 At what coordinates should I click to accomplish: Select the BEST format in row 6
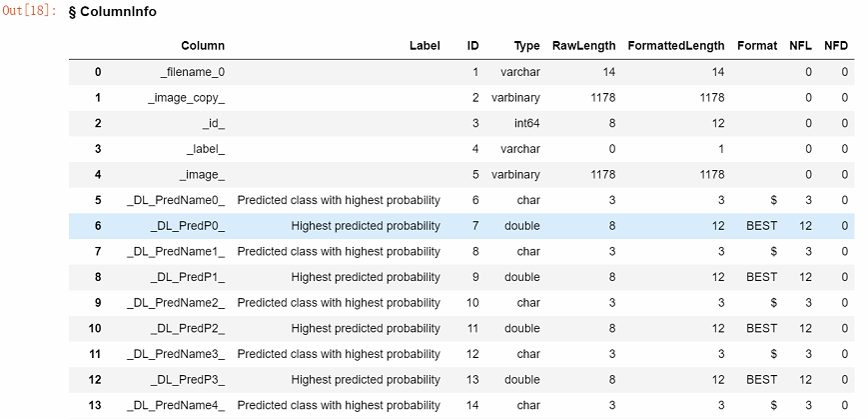click(x=762, y=226)
